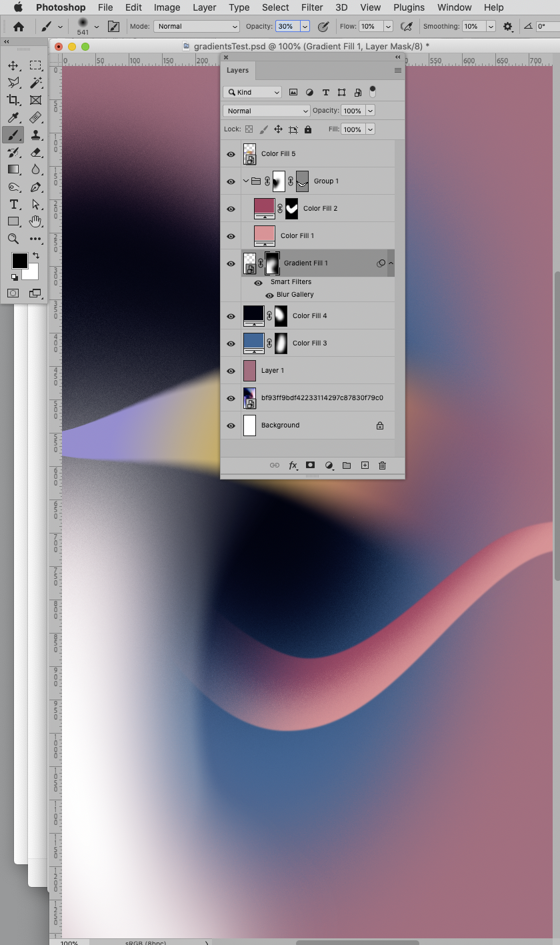The width and height of the screenshot is (560, 945).
Task: Select the Horizontal Type tool
Action: [x=13, y=205]
